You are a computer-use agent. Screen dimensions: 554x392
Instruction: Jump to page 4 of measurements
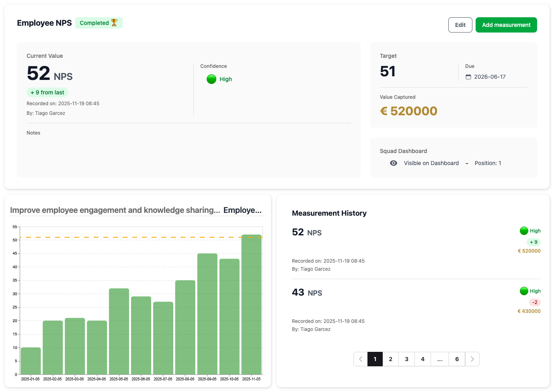423,359
